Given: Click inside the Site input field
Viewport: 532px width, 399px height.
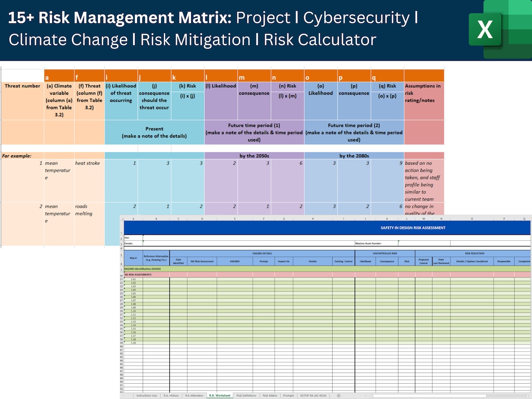Looking at the screenshot, I should (x=210, y=238).
